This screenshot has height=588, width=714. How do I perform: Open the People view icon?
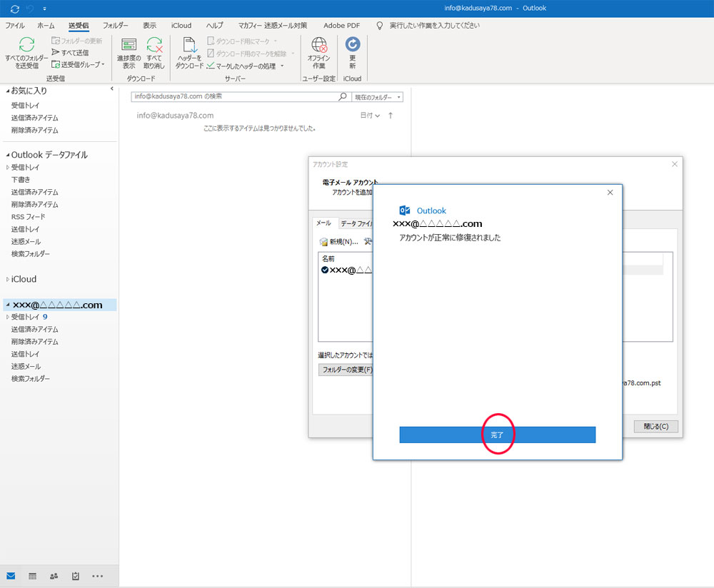(x=54, y=576)
